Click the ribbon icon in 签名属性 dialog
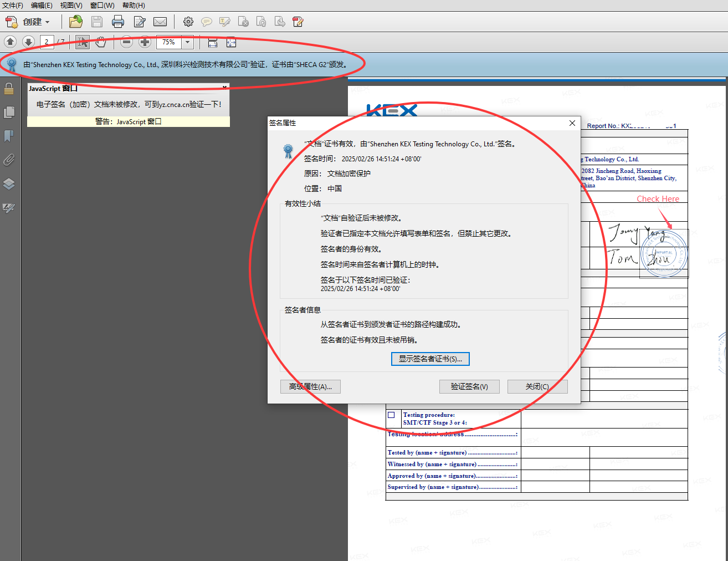728x561 pixels. coord(288,151)
